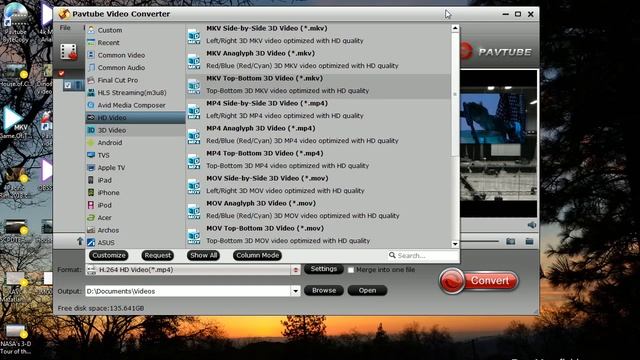Select MOV Side-by-Side 3D Video icon

pyautogui.click(x=194, y=186)
